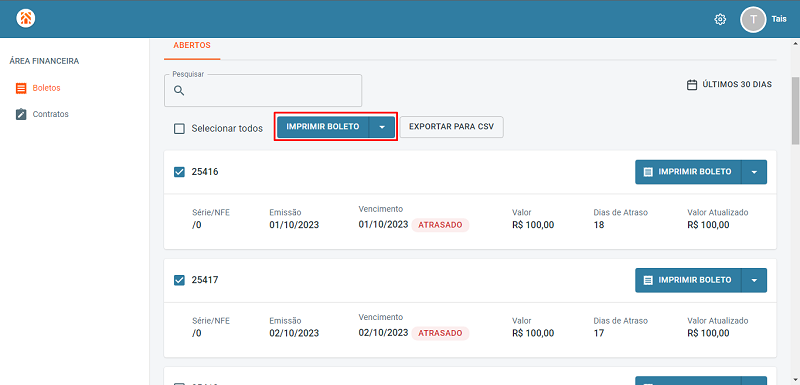Click the Contratos clipboard icon in the sidebar
Image resolution: width=800 pixels, height=385 pixels.
[x=21, y=114]
